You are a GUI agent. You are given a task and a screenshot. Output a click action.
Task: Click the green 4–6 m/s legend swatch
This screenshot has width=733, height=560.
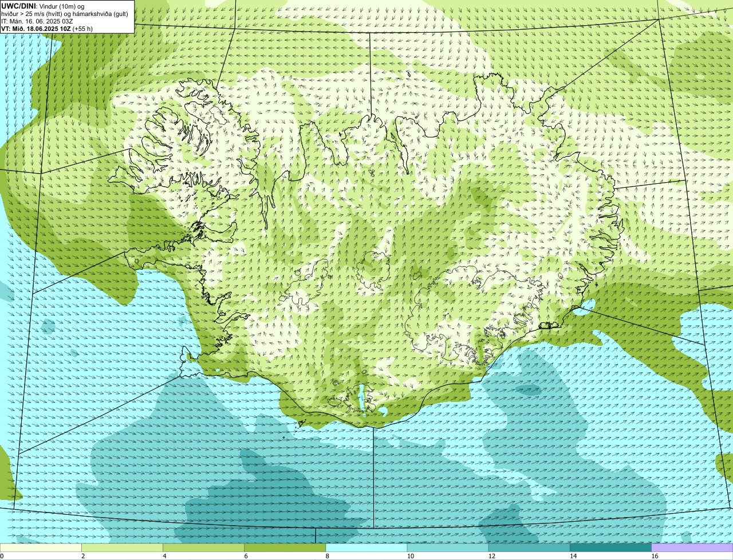point(204,547)
